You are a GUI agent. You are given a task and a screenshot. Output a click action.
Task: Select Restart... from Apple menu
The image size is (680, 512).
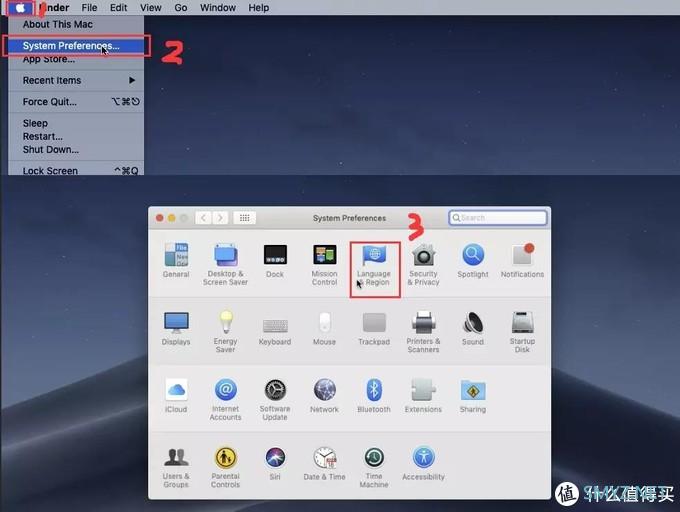coord(76,136)
